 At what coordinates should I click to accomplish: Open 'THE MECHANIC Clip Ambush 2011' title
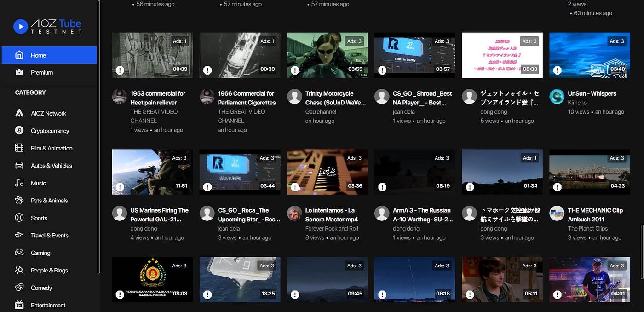tap(595, 215)
